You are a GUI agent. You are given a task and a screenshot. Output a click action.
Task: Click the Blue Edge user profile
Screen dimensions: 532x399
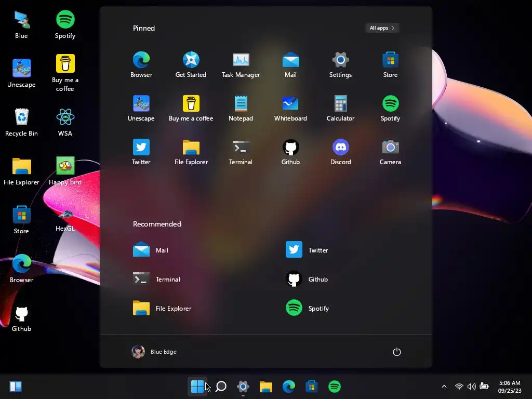[154, 352]
